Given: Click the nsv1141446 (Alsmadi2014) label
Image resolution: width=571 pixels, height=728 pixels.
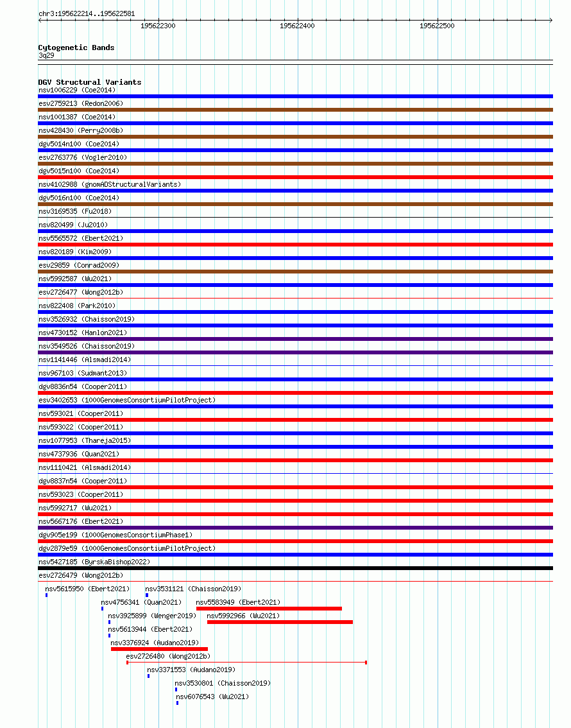Looking at the screenshot, I should tap(85, 360).
